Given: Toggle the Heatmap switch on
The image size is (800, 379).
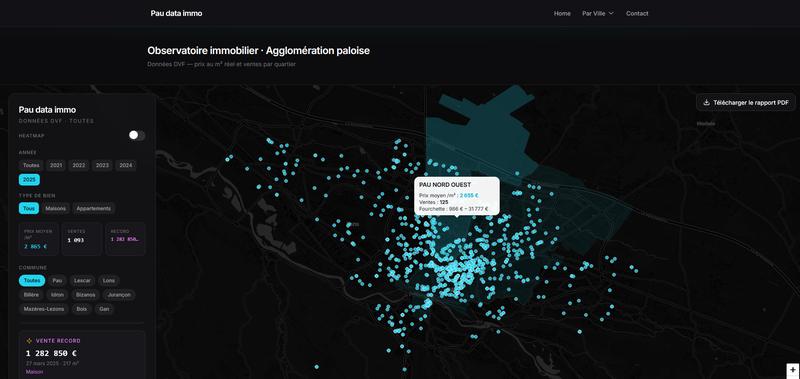Looking at the screenshot, I should tap(137, 135).
